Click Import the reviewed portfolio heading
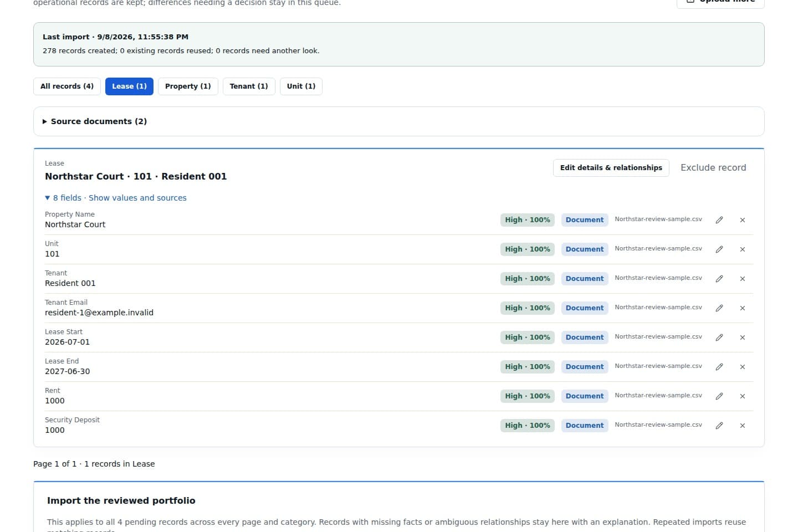The width and height of the screenshot is (798, 532). [121, 500]
